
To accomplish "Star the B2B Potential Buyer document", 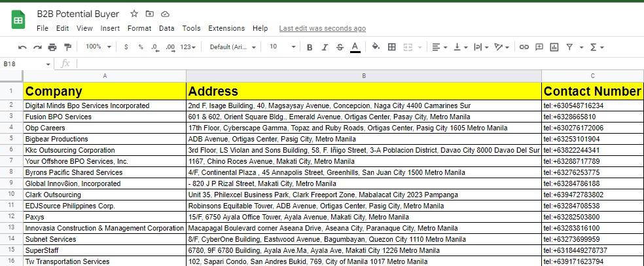I will click(x=134, y=14).
